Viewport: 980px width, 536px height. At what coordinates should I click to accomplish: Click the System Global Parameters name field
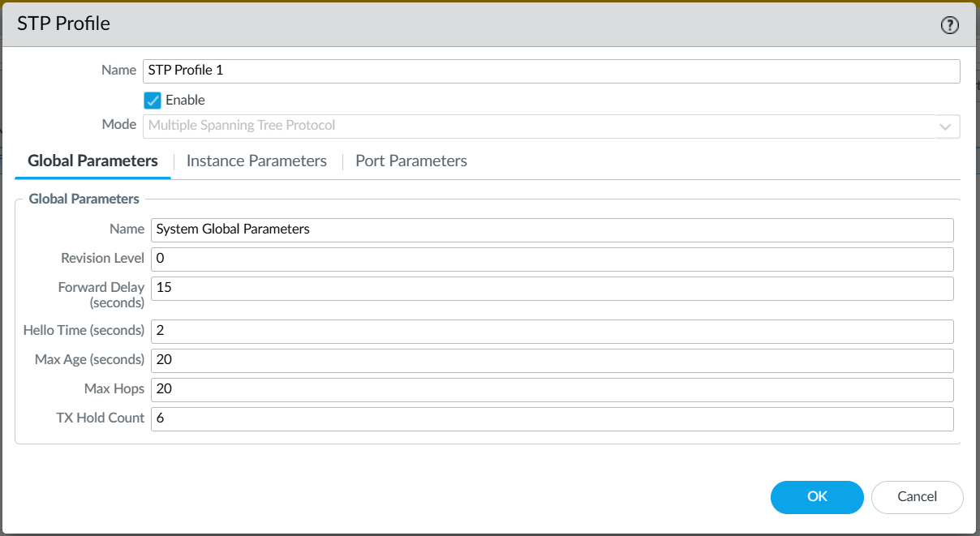(552, 229)
